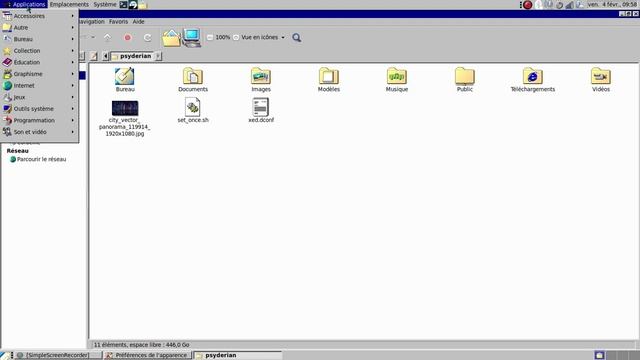
Task: Expand the Éducation submenu
Action: (39, 62)
